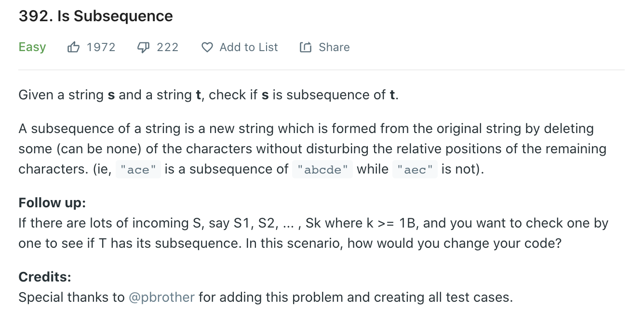
Task: Click the thumbs up like icon
Action: (74, 47)
